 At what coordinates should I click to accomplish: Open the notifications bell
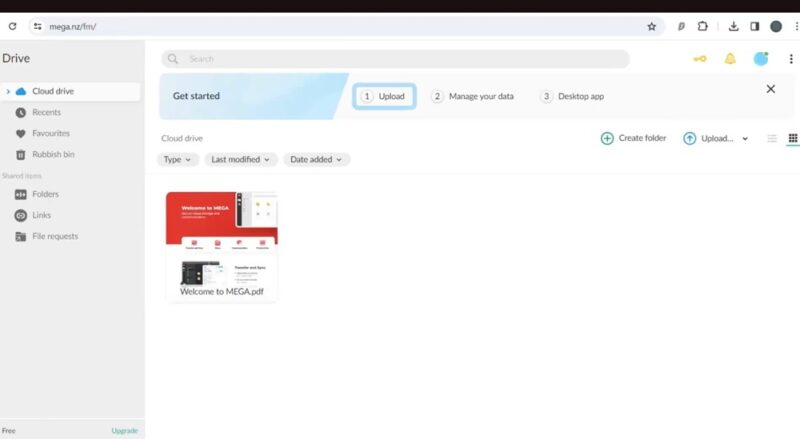click(x=730, y=59)
